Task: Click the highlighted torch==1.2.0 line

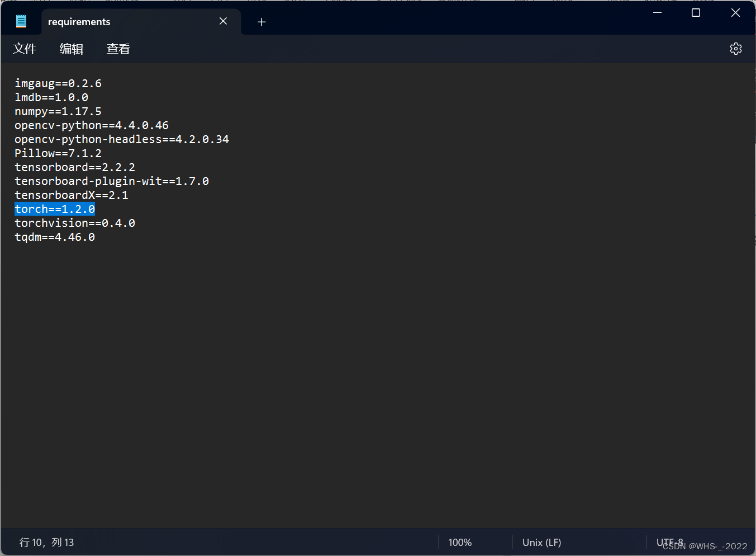Action: pyautogui.click(x=55, y=209)
